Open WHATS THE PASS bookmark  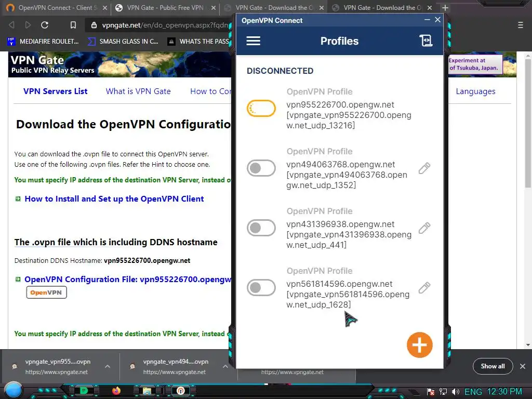(x=199, y=42)
